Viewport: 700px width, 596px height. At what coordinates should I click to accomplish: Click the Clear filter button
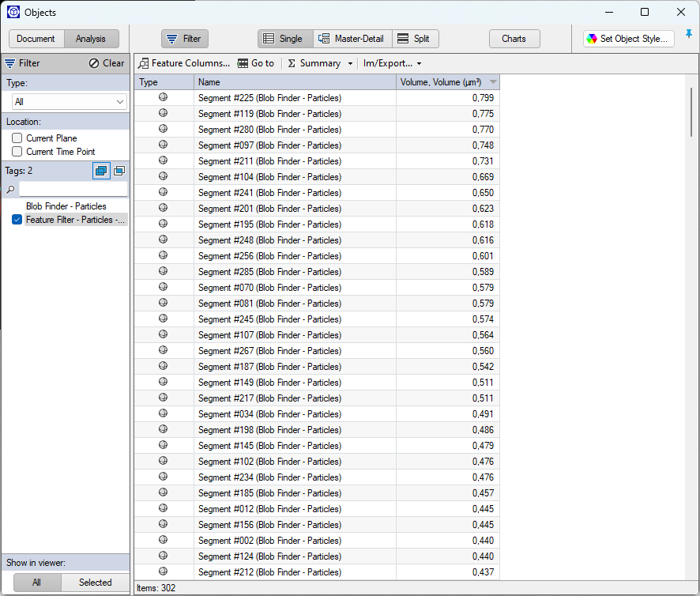[107, 62]
